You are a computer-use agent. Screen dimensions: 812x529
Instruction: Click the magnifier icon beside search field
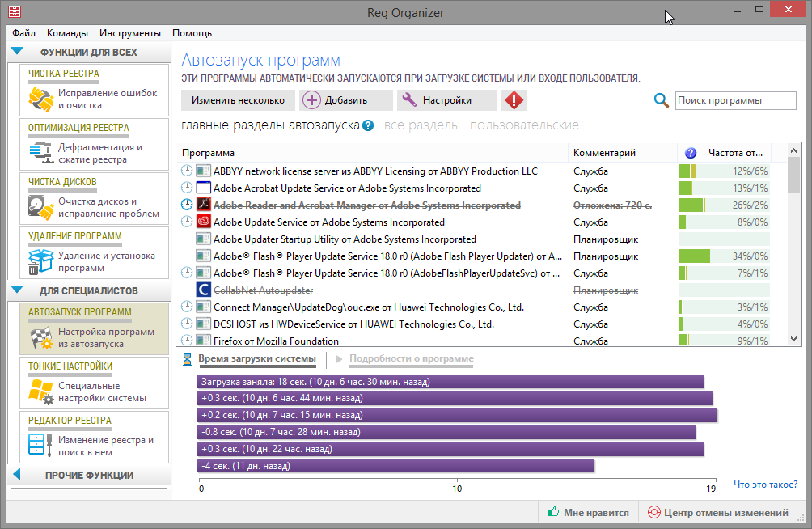pyautogui.click(x=661, y=100)
